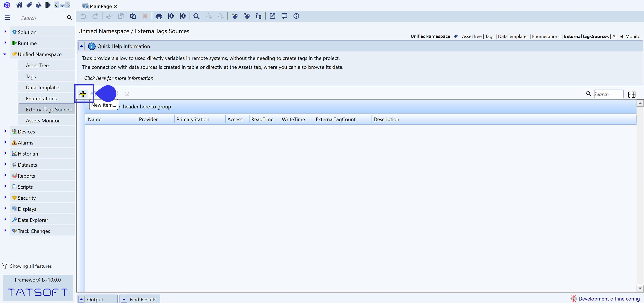The height and width of the screenshot is (303, 644).
Task: Click the Print icon in toolbar
Action: pos(159,16)
